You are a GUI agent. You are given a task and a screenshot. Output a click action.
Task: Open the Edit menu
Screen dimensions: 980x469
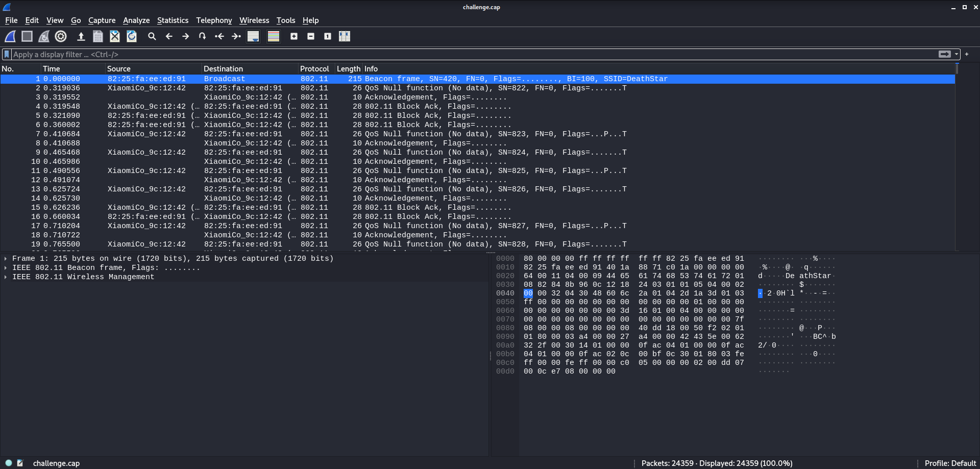click(32, 20)
